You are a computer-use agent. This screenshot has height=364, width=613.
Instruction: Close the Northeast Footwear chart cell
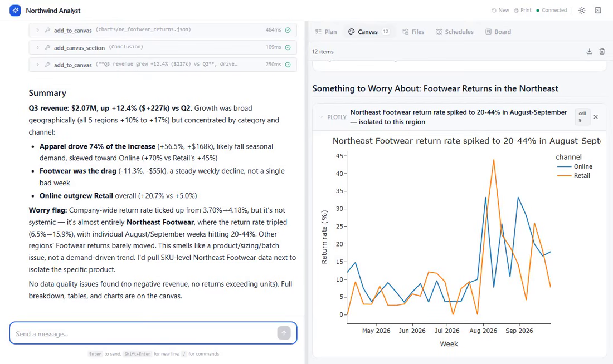(x=596, y=117)
